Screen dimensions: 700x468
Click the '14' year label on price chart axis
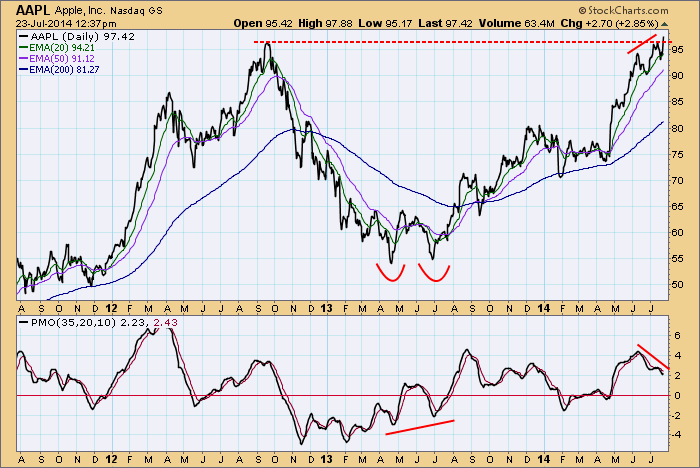pyautogui.click(x=544, y=309)
